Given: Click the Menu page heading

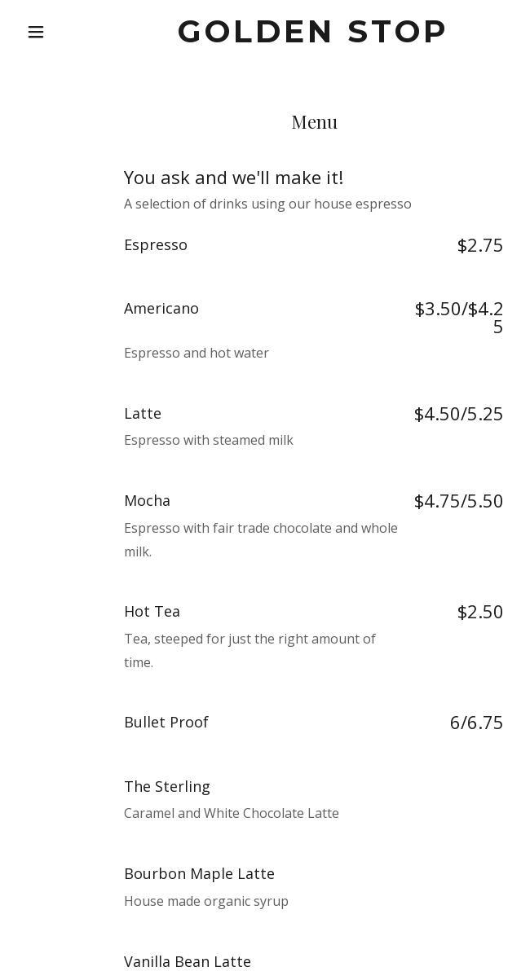Looking at the screenshot, I should coord(314,122).
